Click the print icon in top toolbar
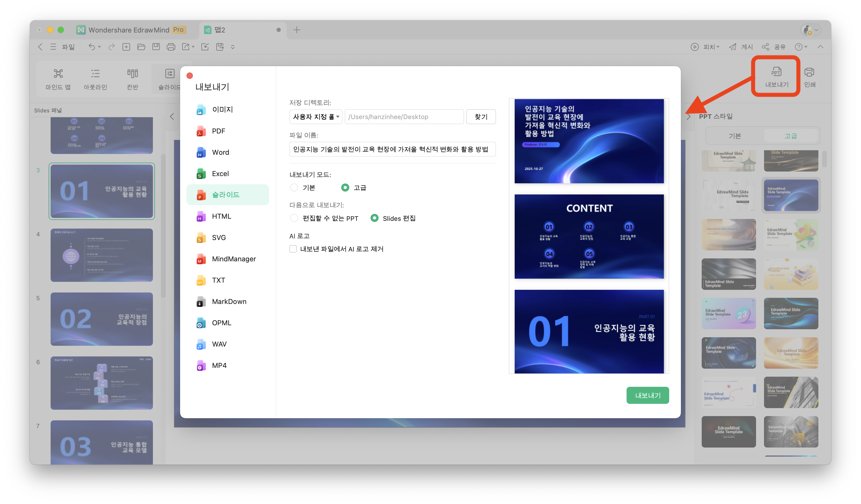The width and height of the screenshot is (861, 504). (171, 47)
